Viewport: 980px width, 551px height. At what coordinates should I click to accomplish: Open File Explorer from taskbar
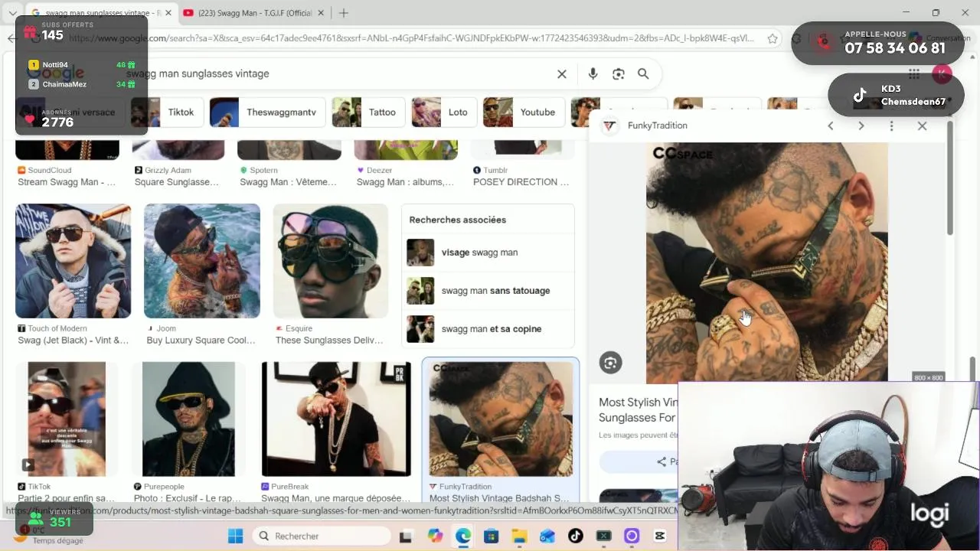519,536
